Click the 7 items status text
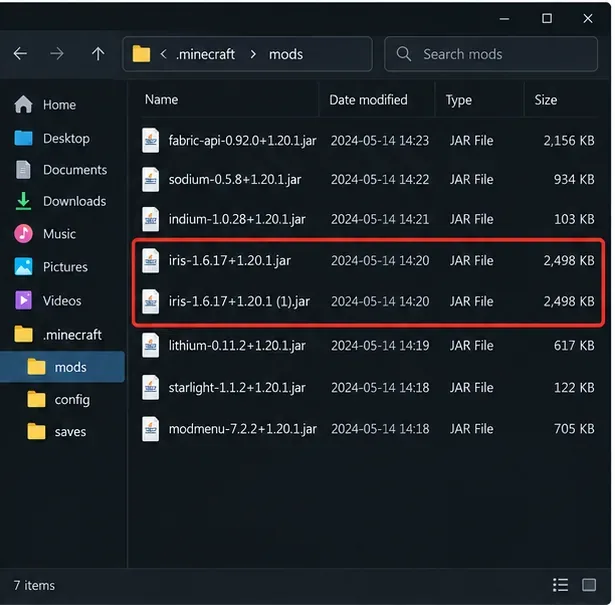 [35, 585]
